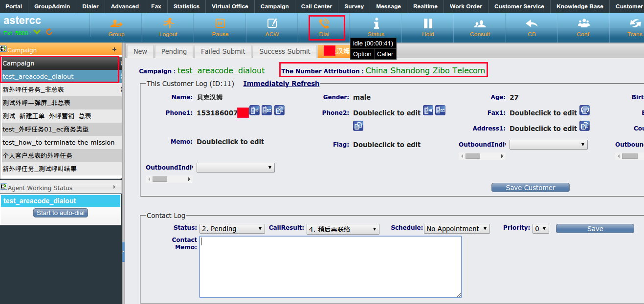Open the Call Center menu

click(316, 6)
